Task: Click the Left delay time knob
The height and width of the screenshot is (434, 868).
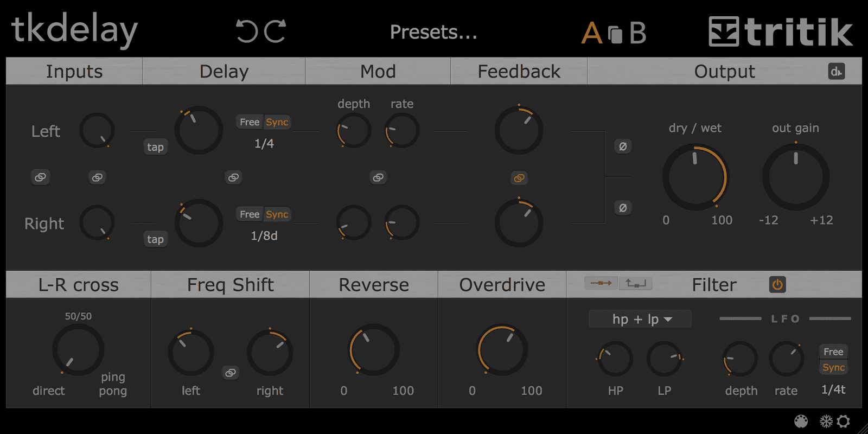Action: [199, 130]
